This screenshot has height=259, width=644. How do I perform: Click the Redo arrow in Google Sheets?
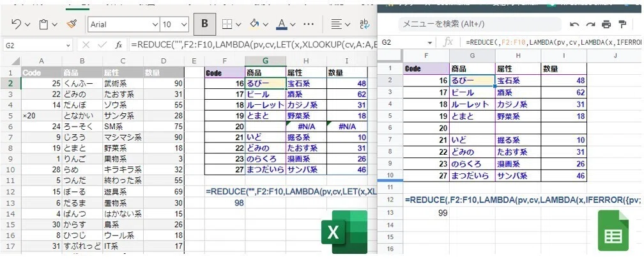[x=590, y=24]
